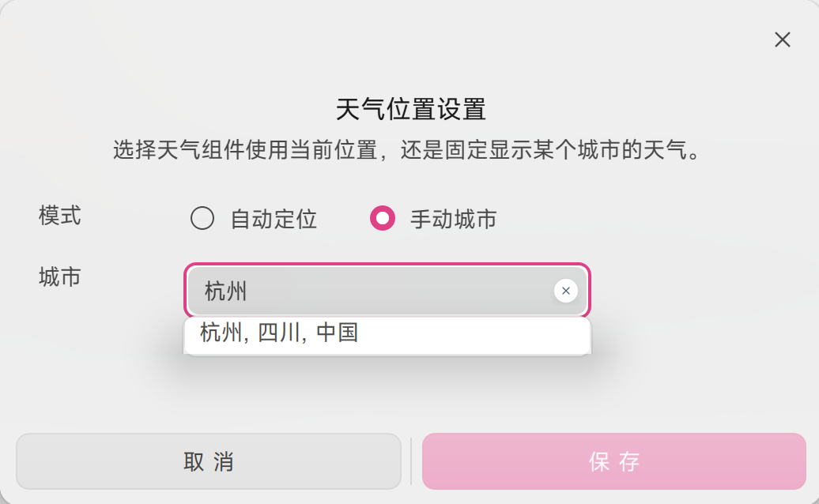Clear the city search field text
819x504 pixels.
[564, 291]
